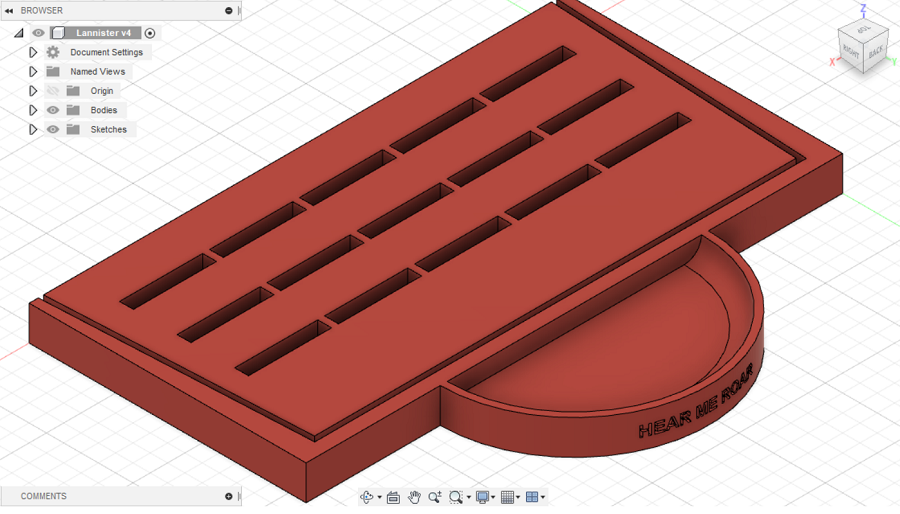Click the Named Views folder icon

(53, 72)
